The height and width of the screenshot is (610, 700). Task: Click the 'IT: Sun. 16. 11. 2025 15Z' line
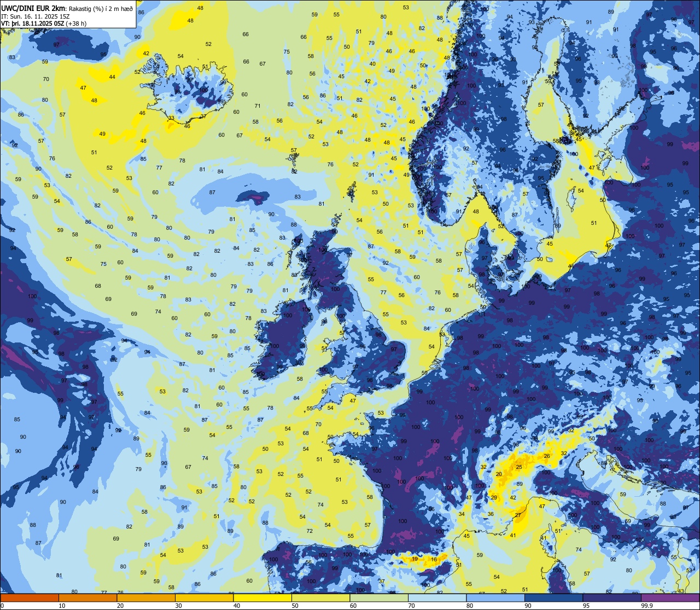tap(36, 16)
